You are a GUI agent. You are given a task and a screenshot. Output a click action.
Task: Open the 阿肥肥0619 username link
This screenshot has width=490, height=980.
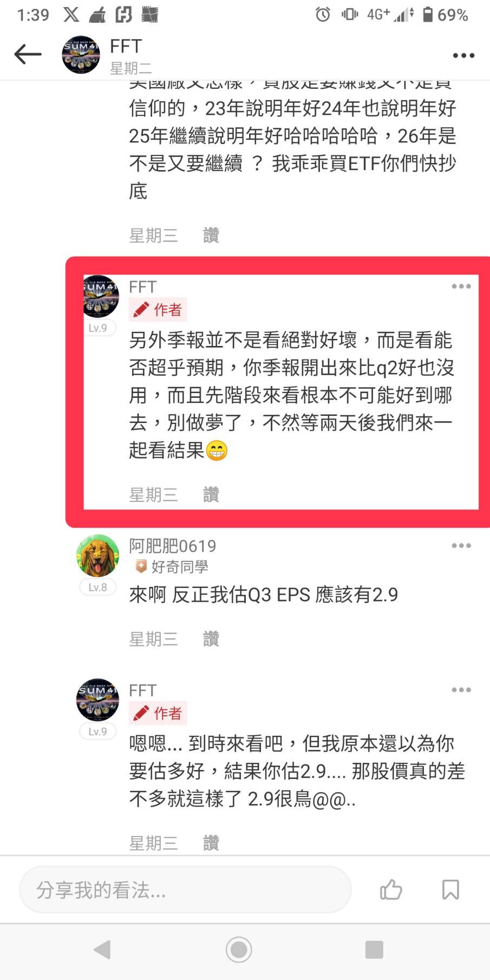tap(173, 546)
